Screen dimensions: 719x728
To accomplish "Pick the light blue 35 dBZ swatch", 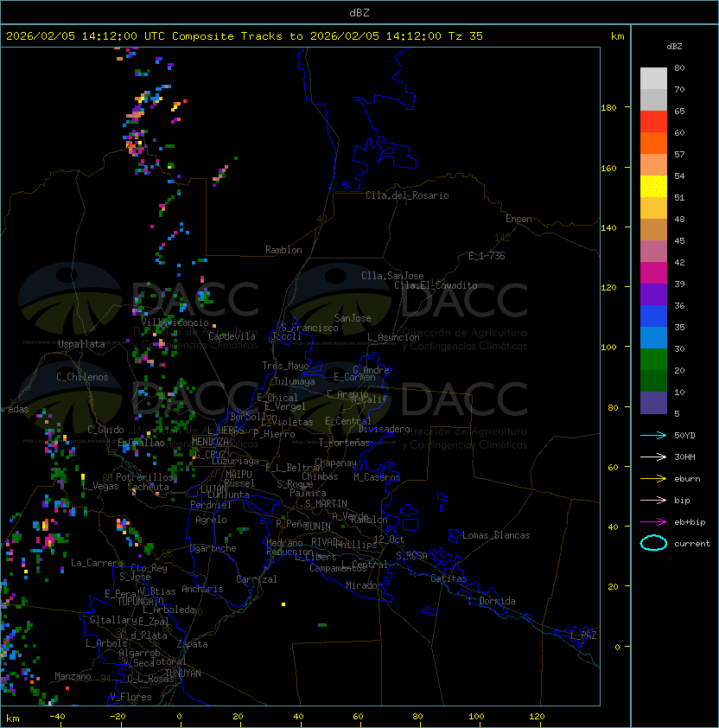I will point(653,337).
